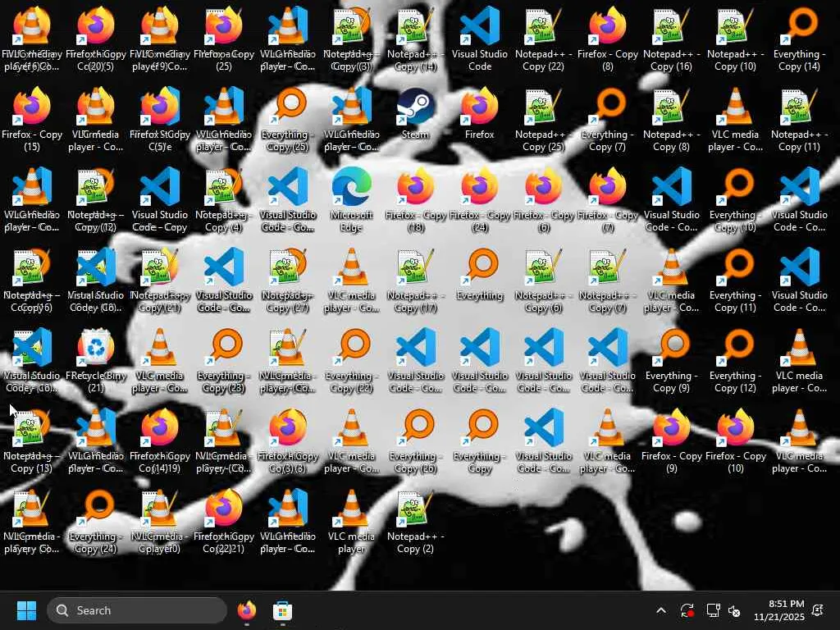Switch to Firefox from the taskbar

click(247, 610)
